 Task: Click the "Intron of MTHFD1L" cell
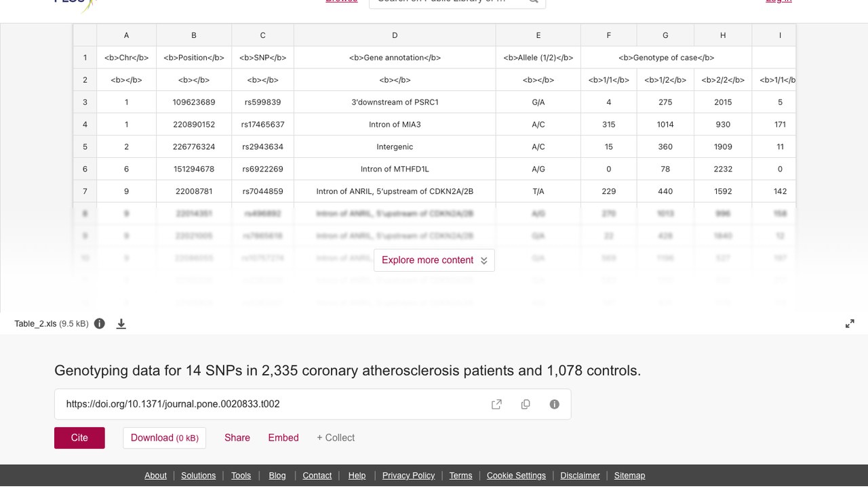point(395,169)
